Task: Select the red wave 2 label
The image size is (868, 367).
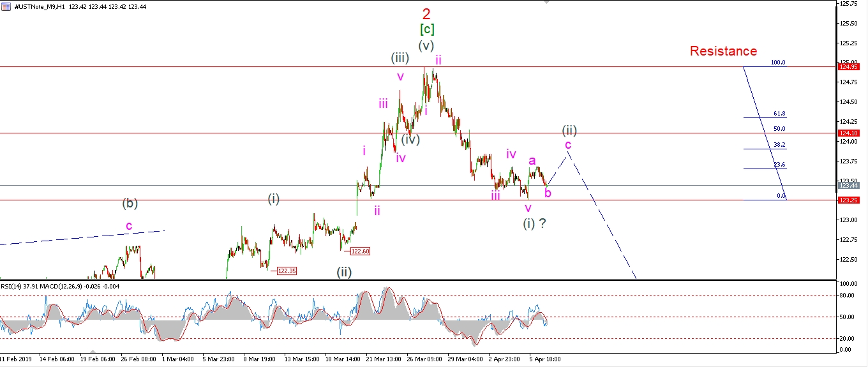Action: (x=427, y=13)
